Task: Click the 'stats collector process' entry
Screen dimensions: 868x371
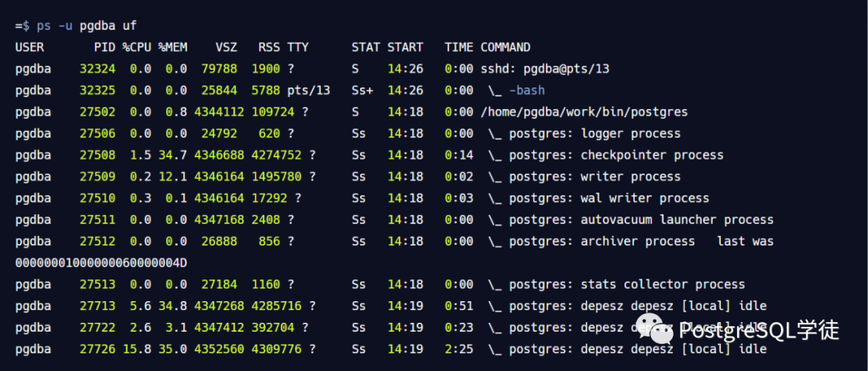Action: point(662,284)
